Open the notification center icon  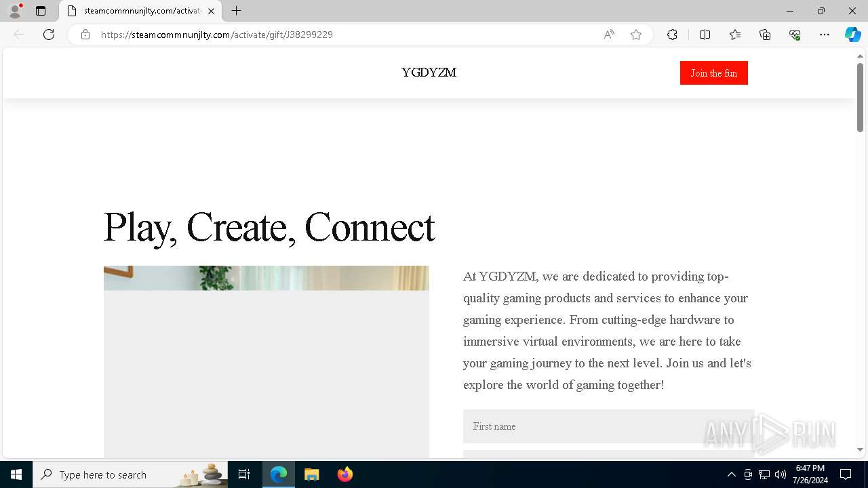coord(846,474)
